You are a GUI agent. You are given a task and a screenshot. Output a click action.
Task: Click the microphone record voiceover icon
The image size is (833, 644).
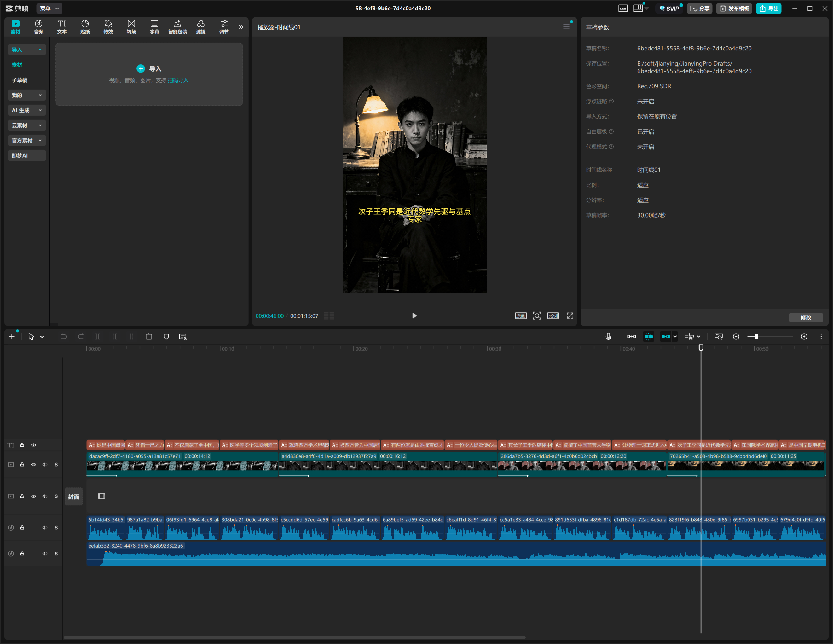tap(608, 336)
